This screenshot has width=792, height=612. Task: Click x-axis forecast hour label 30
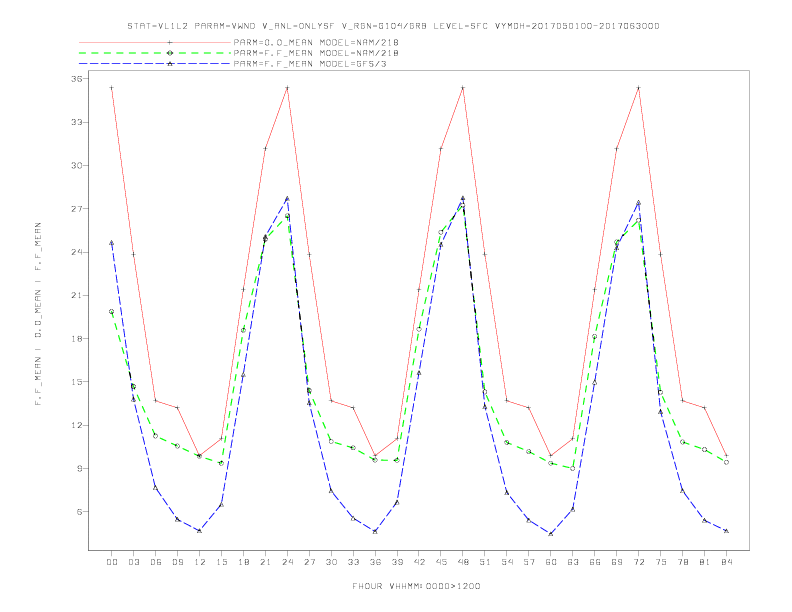331,562
